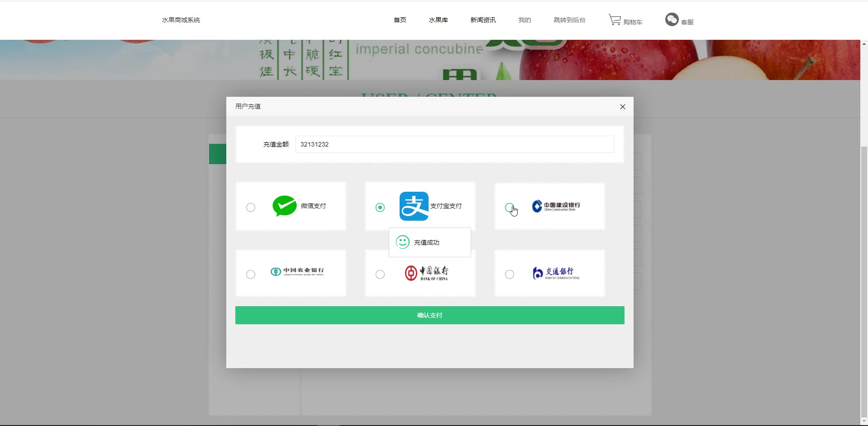Viewport: 868px width, 426px height.
Task: Open 水果库 navigation item
Action: point(439,20)
